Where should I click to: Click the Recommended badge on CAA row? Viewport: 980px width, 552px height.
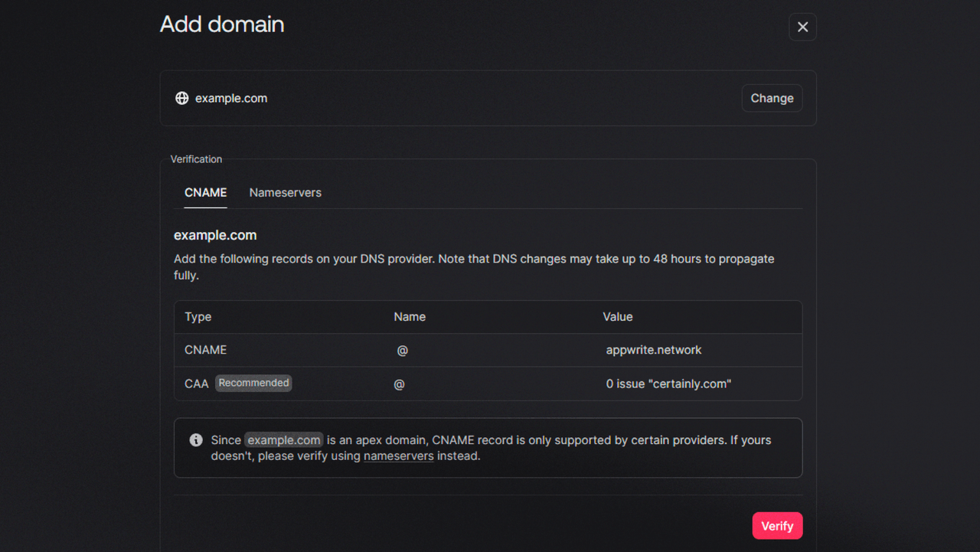(253, 383)
